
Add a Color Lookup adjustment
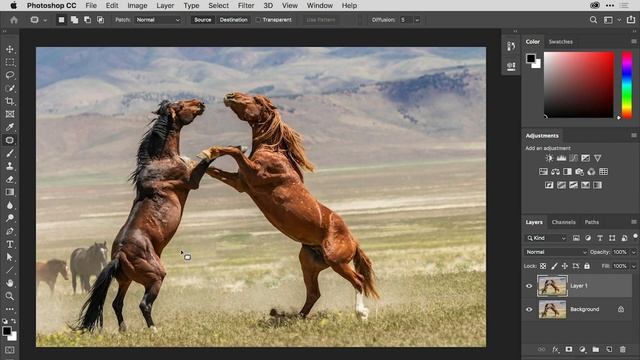(603, 171)
